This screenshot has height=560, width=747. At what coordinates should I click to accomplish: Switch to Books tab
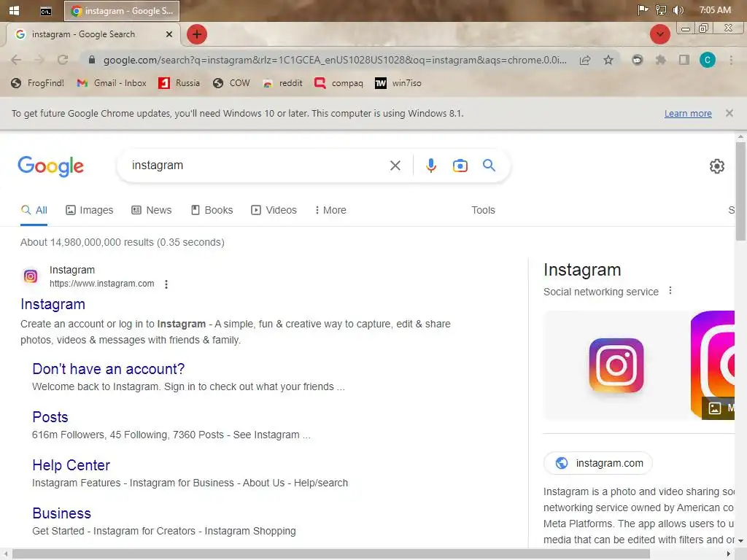tap(212, 210)
